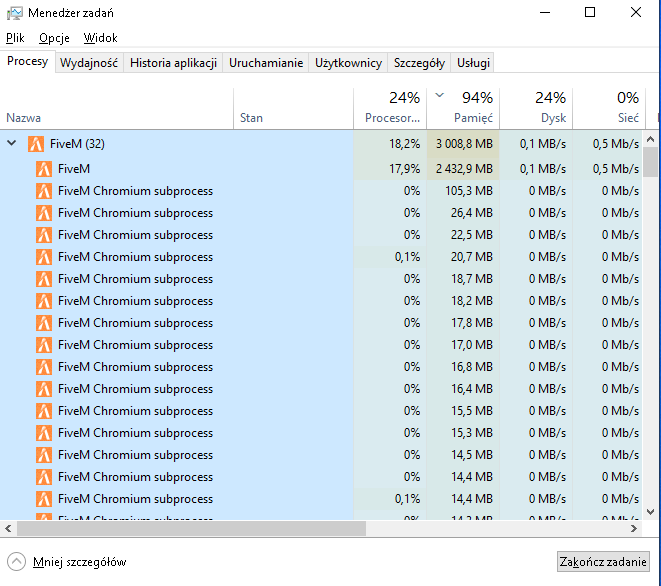Screen dimensions: 661x586
Task: Click icon of subprocess using 17,8 MB
Action: 44,323
